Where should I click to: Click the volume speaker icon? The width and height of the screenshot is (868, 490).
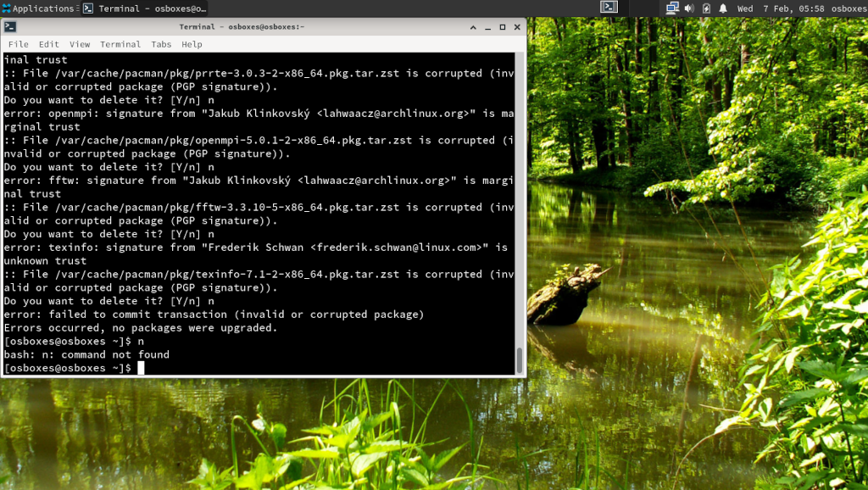(689, 8)
